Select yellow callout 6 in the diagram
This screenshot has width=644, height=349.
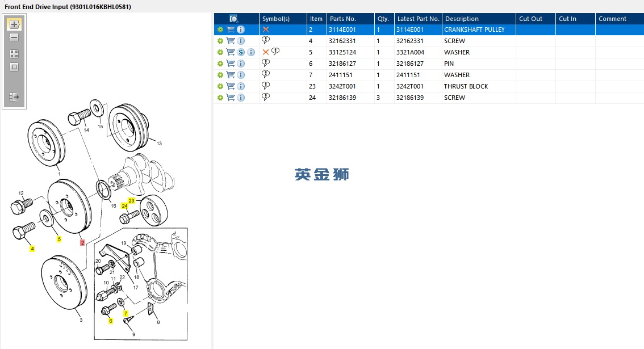(111, 321)
